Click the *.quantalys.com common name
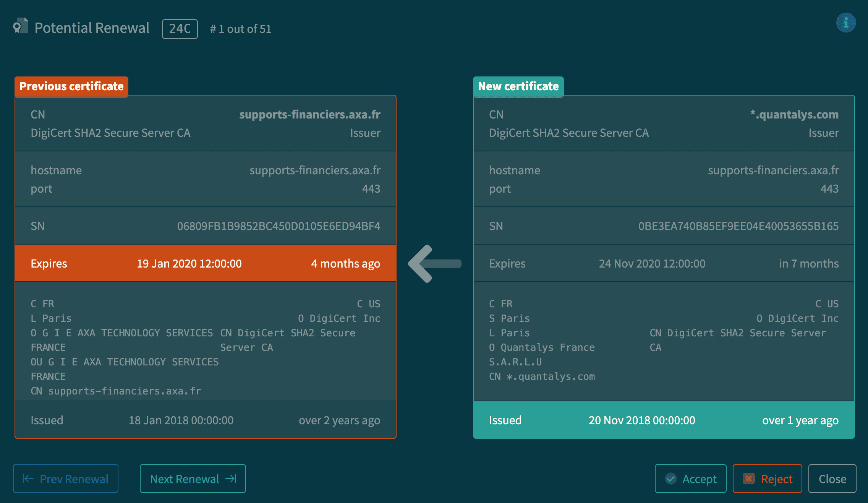Image resolution: width=868 pixels, height=503 pixels. pos(794,114)
